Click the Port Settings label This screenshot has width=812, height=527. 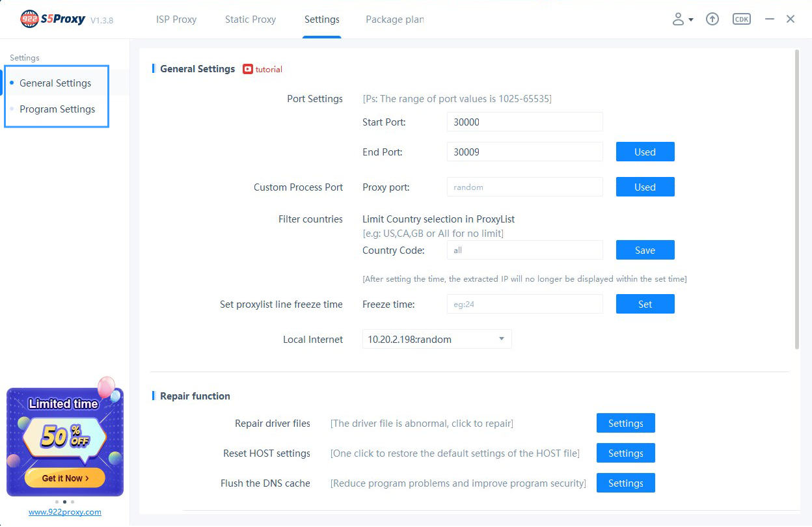tap(315, 99)
